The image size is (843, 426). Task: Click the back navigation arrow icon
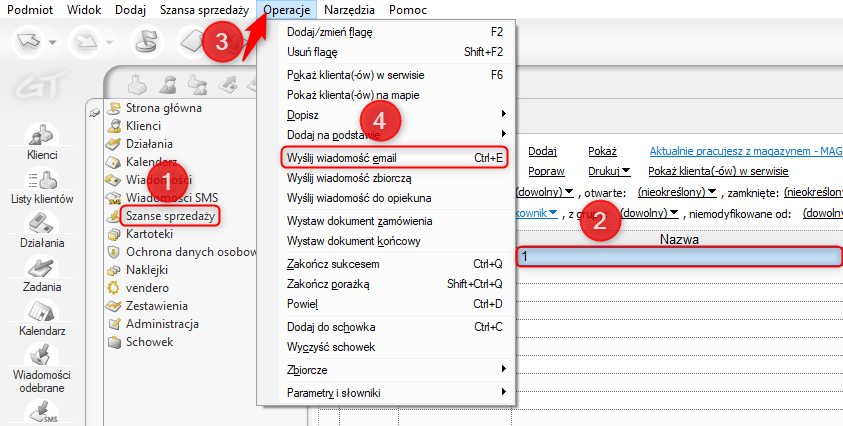point(28,42)
